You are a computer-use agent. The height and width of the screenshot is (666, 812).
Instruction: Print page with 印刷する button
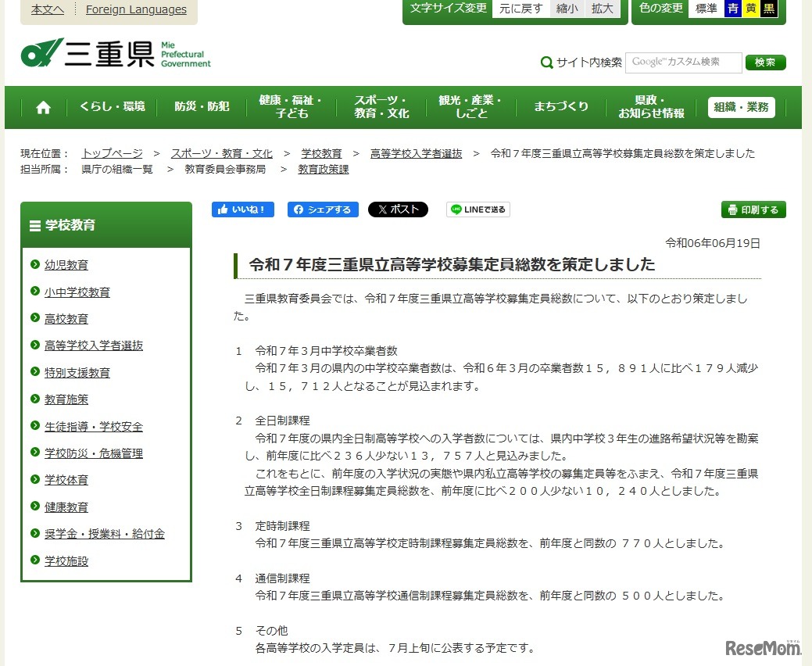[x=753, y=209]
